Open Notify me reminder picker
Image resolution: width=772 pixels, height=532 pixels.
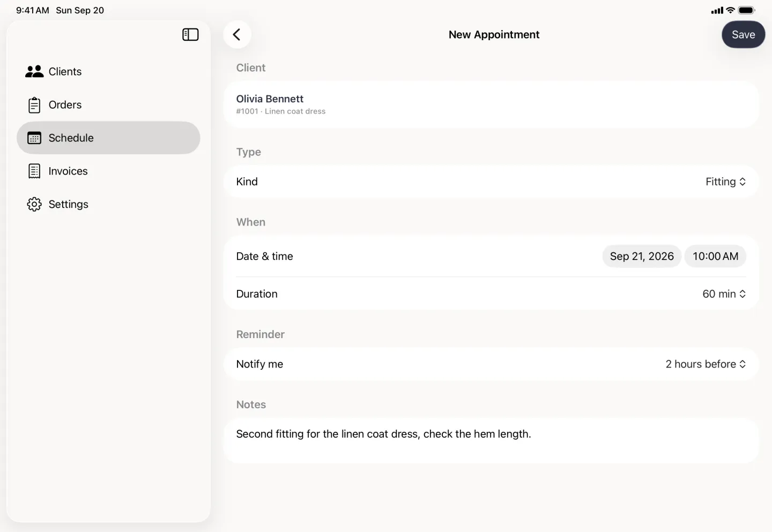[706, 364]
